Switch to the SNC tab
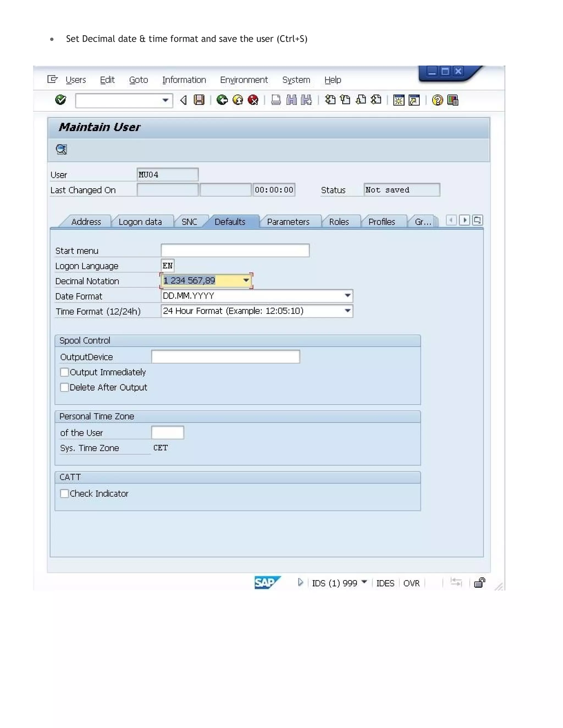Image resolution: width=563 pixels, height=728 pixels. (x=189, y=222)
